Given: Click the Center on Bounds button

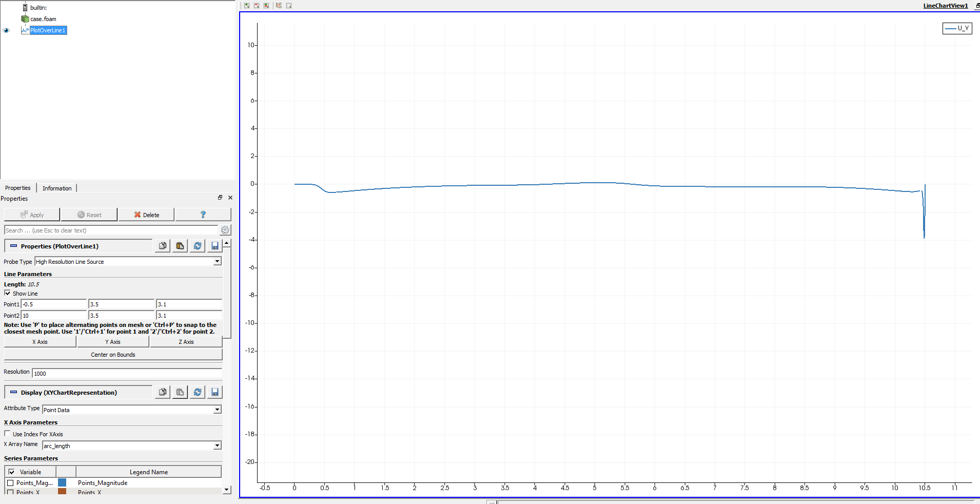Looking at the screenshot, I should pos(113,355).
